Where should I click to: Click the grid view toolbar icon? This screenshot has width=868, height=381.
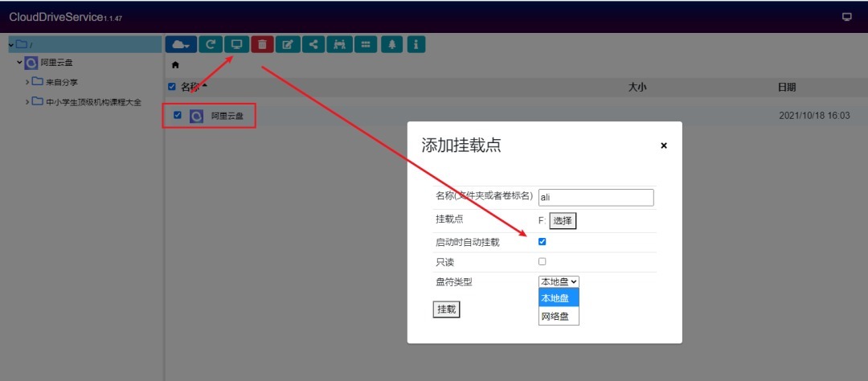click(x=366, y=45)
